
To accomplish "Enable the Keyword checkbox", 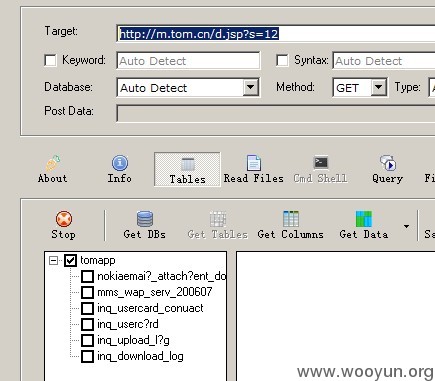I will pyautogui.click(x=50, y=60).
